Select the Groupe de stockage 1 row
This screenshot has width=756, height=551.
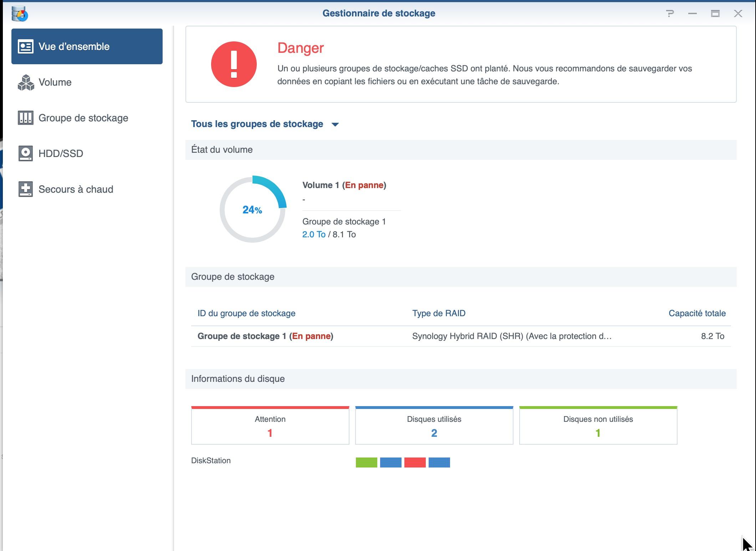click(461, 336)
